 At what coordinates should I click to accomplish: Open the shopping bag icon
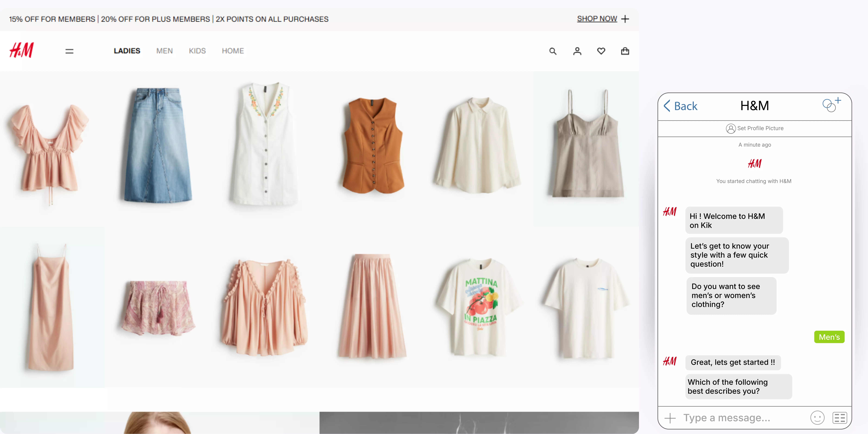tap(625, 51)
